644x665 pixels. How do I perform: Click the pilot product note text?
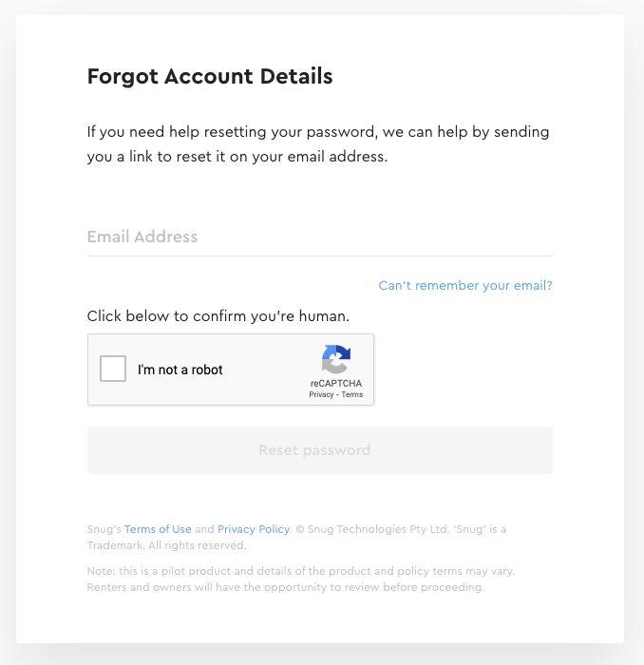[x=300, y=571]
